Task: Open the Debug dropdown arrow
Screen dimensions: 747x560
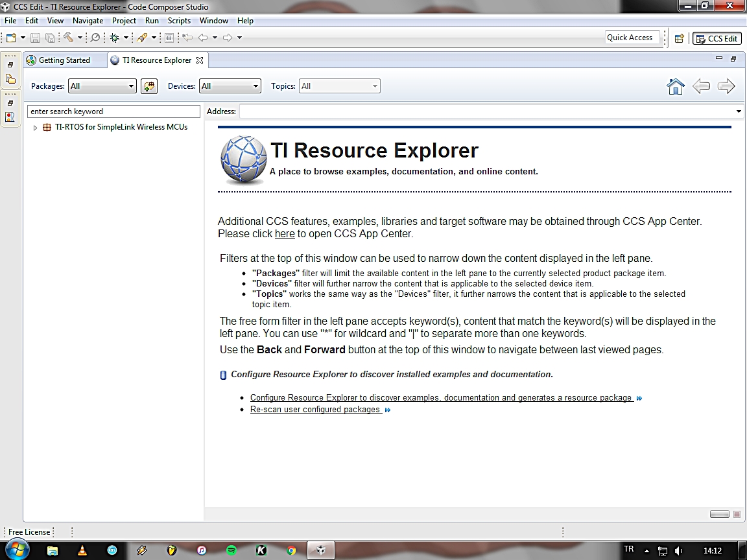Action: point(126,38)
